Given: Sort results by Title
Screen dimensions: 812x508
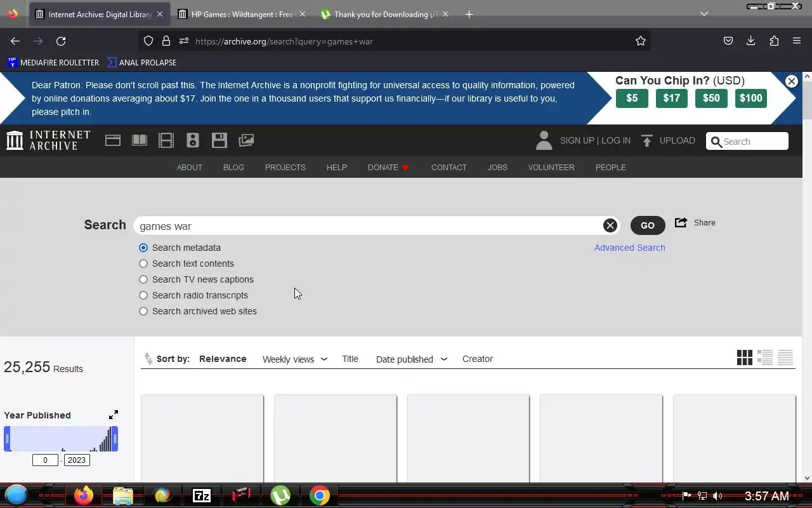Looking at the screenshot, I should click(x=350, y=359).
